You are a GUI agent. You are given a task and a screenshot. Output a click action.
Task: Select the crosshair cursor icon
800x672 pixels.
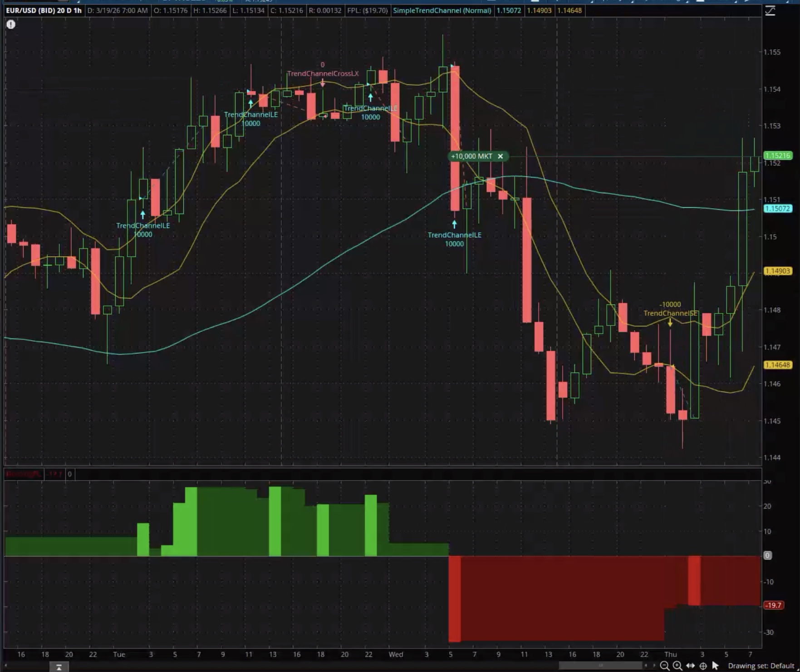pos(703,666)
